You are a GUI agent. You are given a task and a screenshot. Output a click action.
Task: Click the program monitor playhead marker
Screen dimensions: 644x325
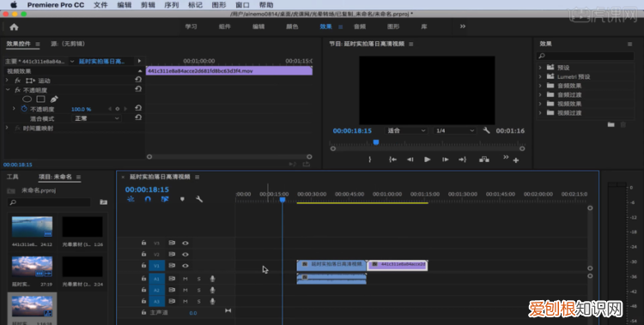376,142
